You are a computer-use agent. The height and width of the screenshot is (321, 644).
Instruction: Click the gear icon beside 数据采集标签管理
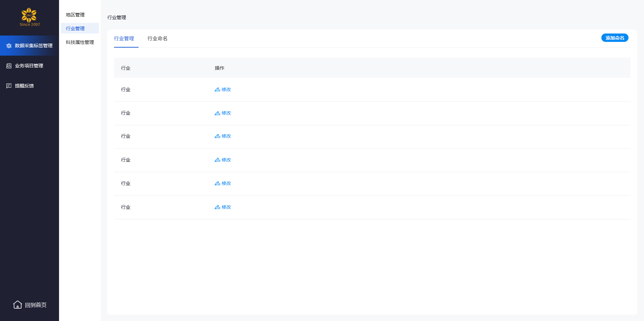coord(9,46)
